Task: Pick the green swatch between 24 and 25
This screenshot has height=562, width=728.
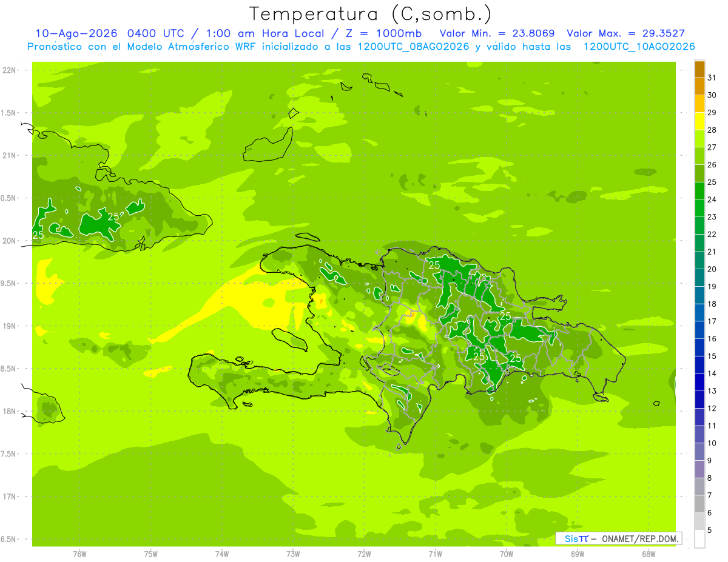Action: click(699, 191)
